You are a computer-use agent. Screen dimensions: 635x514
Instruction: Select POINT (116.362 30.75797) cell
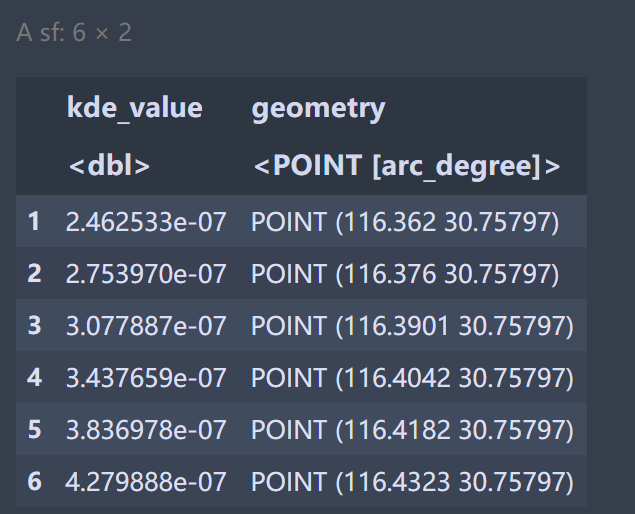click(x=405, y=221)
